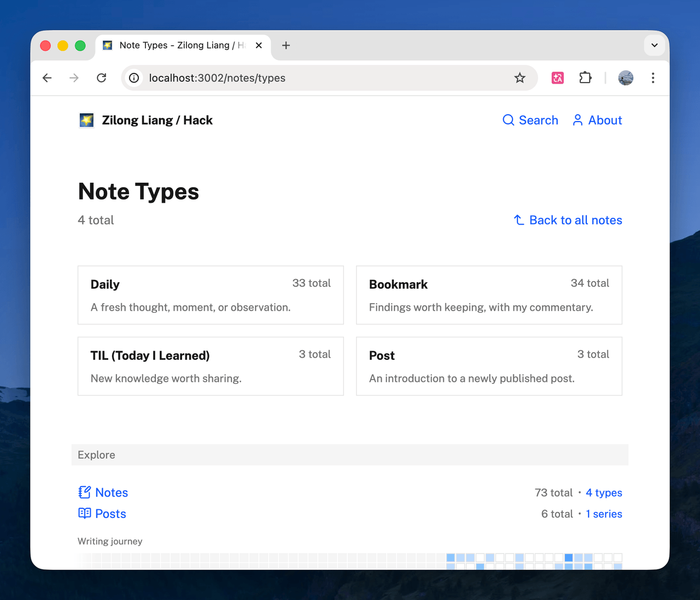Open the pink translate extension icon

tap(558, 78)
